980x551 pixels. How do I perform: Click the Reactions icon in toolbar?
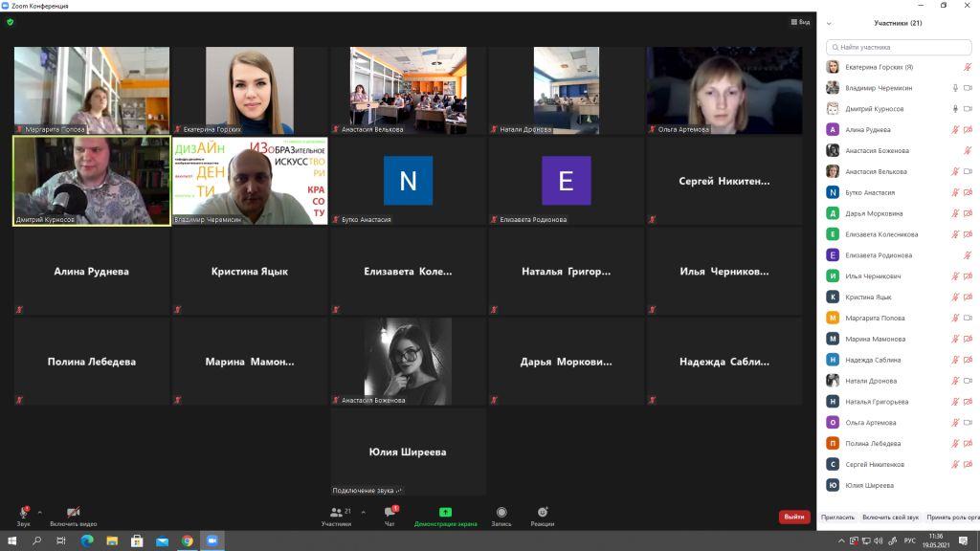coord(543,513)
